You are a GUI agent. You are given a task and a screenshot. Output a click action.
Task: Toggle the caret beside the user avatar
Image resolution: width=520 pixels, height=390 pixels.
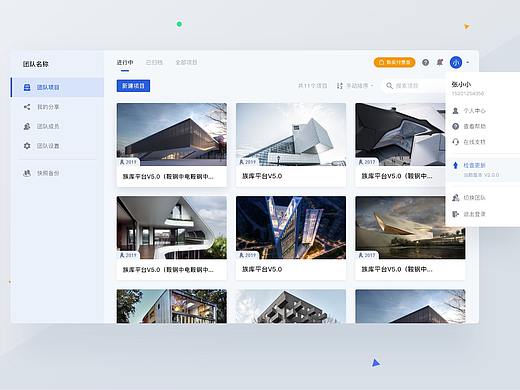tap(468, 62)
